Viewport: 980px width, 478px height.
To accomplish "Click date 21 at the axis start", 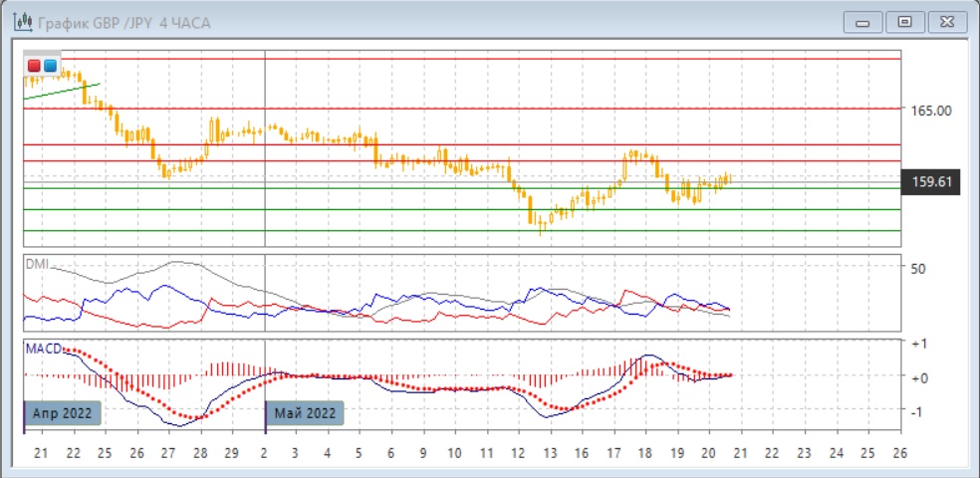I will coord(41,453).
